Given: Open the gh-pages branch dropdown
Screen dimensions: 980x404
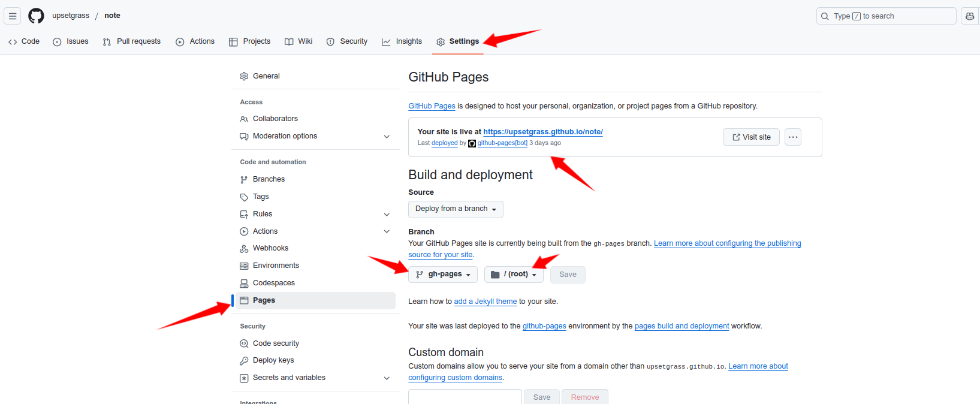Looking at the screenshot, I should pos(443,275).
